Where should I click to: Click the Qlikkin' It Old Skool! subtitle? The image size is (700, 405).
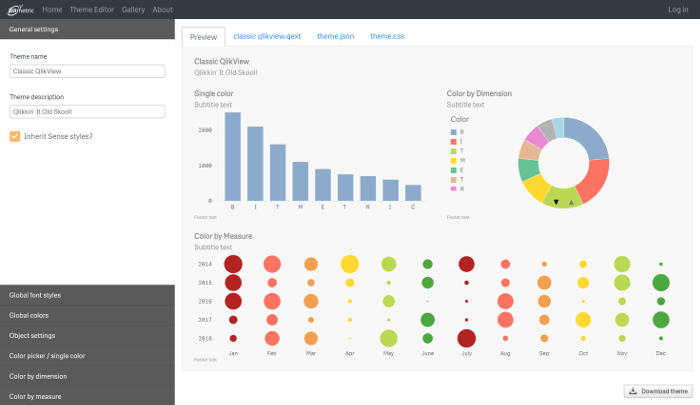click(x=225, y=72)
